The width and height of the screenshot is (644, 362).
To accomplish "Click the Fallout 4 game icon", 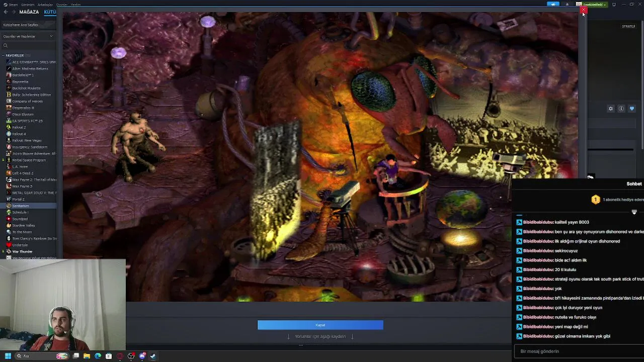I will (9, 134).
